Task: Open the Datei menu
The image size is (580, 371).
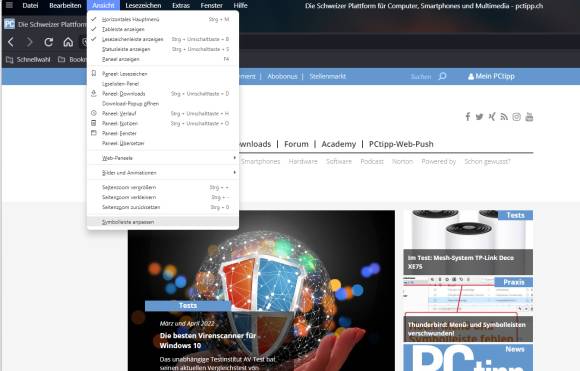Action: pyautogui.click(x=30, y=6)
